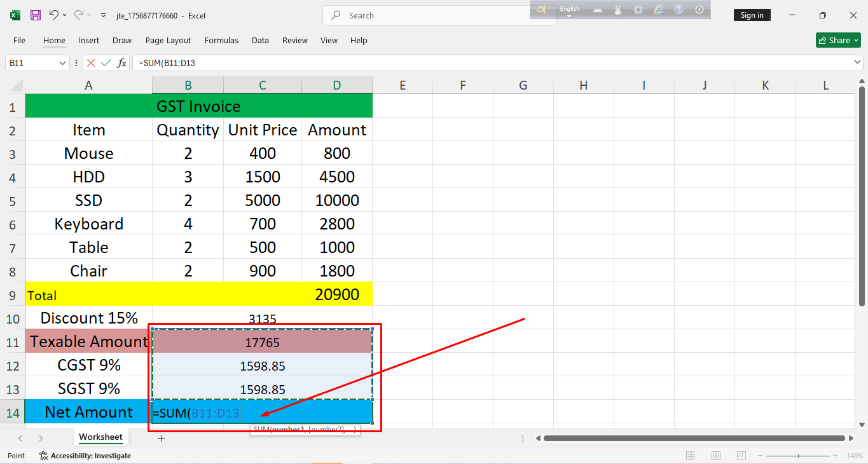
Task: Expand the formula bar
Action: [857, 63]
